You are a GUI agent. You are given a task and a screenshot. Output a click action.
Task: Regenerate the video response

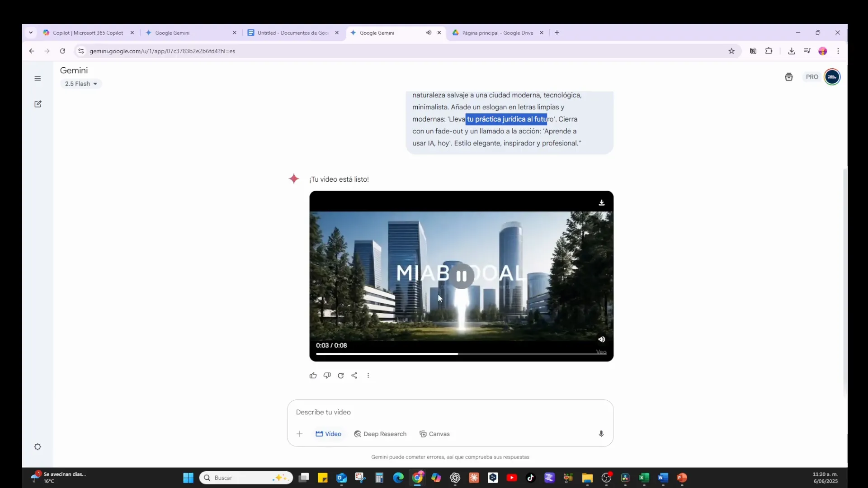pyautogui.click(x=340, y=375)
